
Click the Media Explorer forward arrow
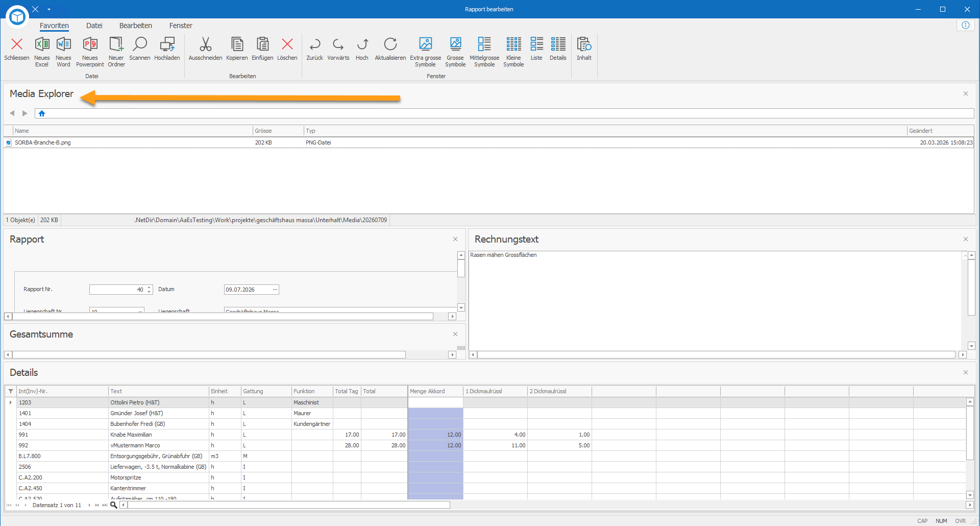(24, 113)
